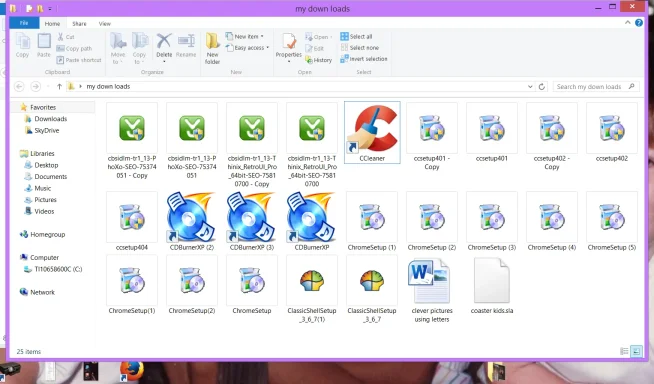This screenshot has height=384, width=654.
Task: Switch to large icons view in status bar
Action: 636,351
